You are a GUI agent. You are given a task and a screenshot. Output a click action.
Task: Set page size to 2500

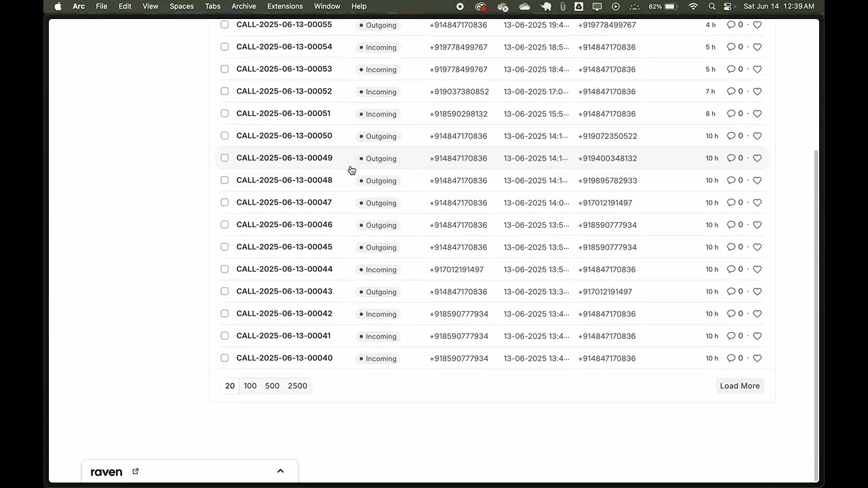pos(298,386)
